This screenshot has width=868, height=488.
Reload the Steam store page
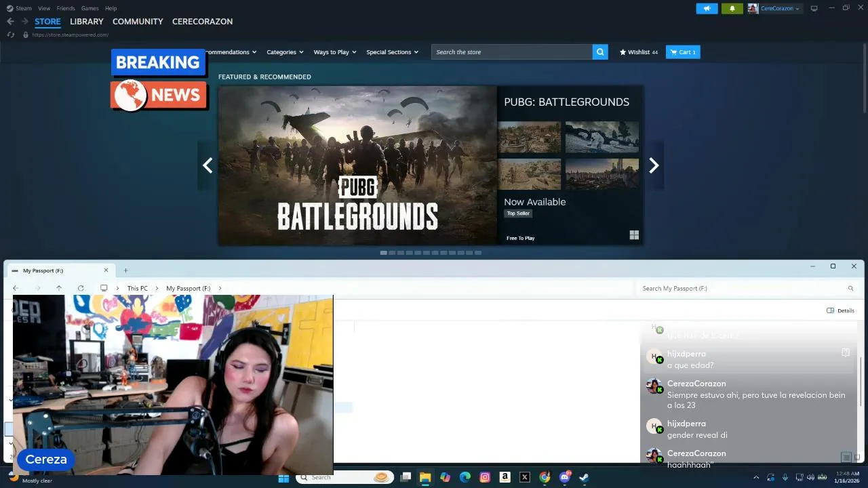10,35
